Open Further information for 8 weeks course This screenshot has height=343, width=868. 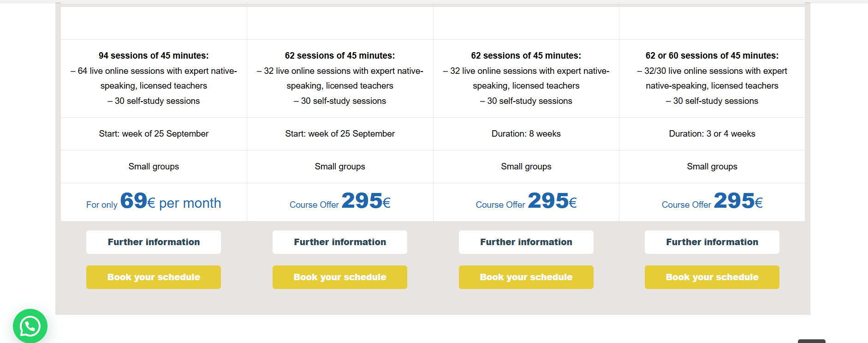526,242
